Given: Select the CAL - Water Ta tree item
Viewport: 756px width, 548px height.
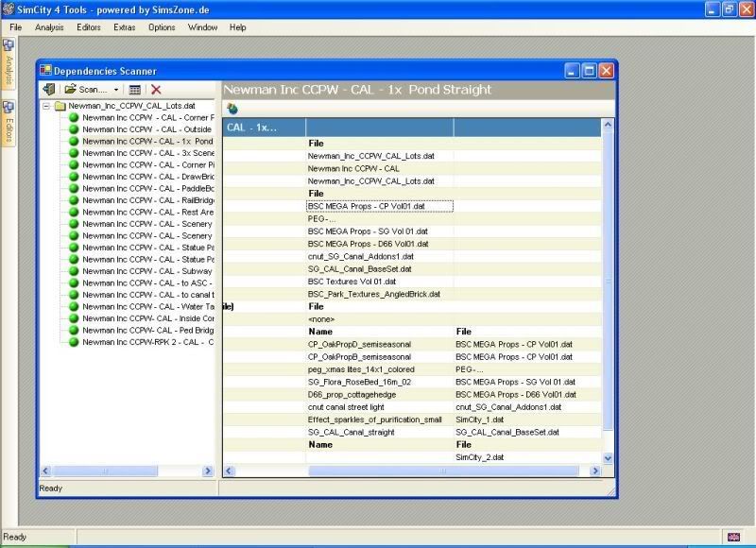Looking at the screenshot, I should 147,306.
